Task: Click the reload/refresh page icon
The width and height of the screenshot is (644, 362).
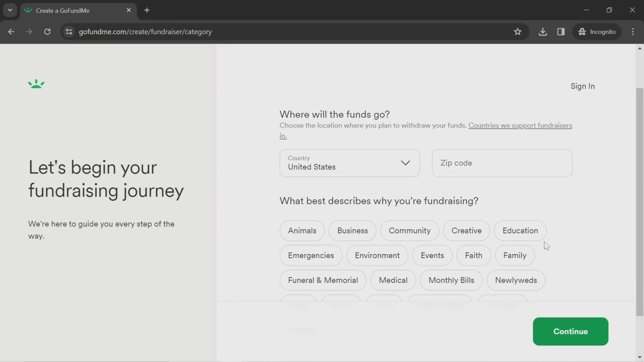Action: coord(47,31)
